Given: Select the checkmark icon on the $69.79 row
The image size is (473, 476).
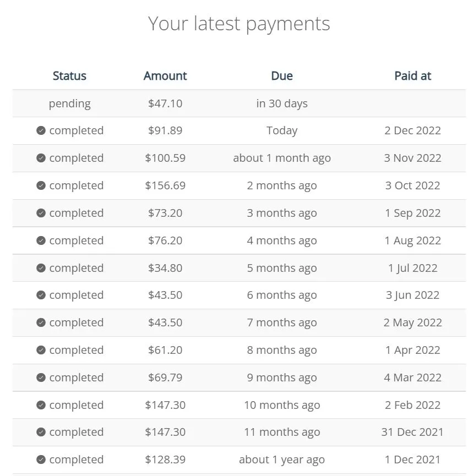Looking at the screenshot, I should pos(41,377).
